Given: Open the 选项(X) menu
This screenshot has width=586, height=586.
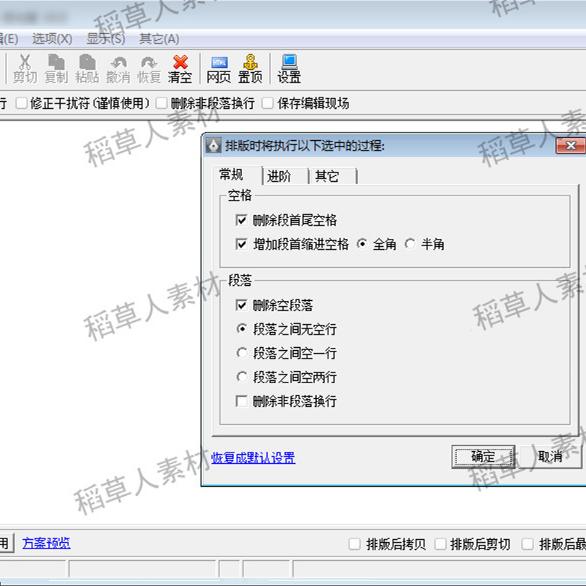Looking at the screenshot, I should tap(52, 39).
